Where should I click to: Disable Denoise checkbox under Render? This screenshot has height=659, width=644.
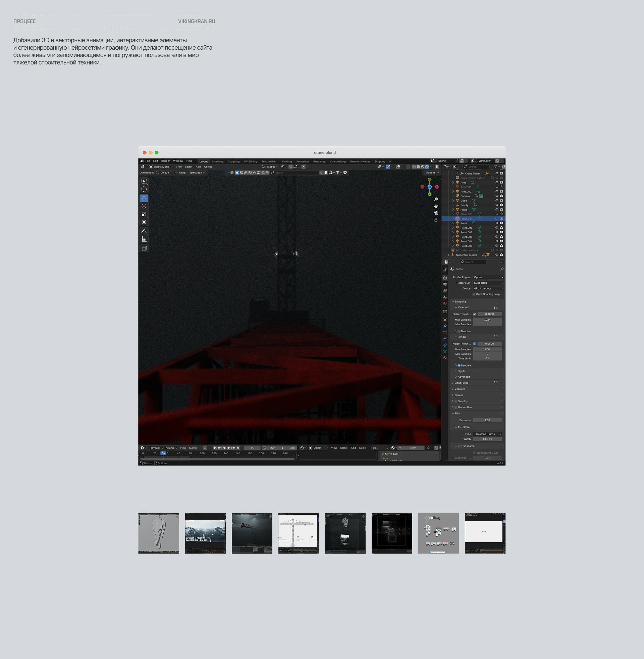459,366
